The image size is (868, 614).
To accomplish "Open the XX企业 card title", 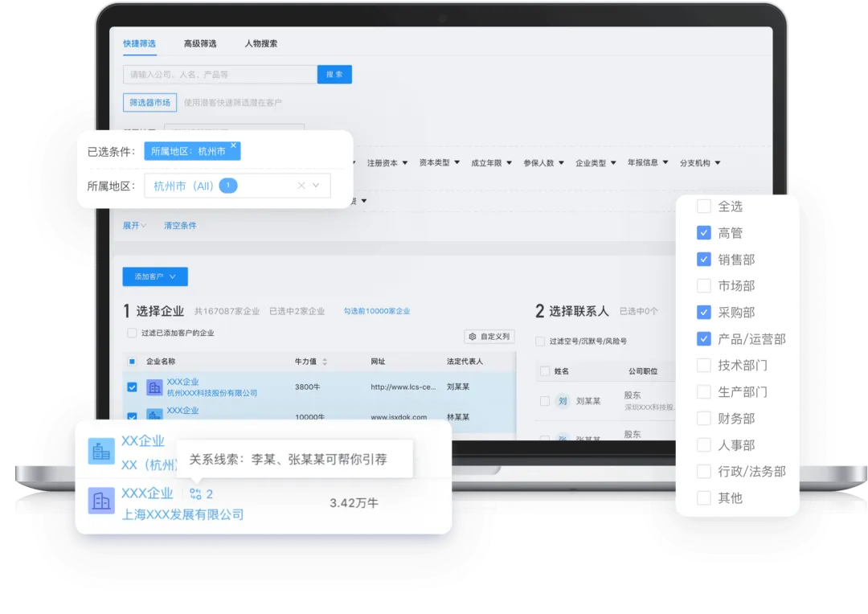I will click(x=143, y=440).
